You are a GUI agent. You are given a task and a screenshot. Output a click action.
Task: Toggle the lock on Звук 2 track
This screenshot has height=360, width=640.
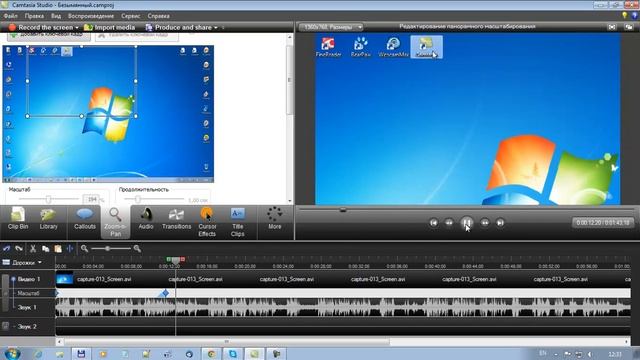5,326
